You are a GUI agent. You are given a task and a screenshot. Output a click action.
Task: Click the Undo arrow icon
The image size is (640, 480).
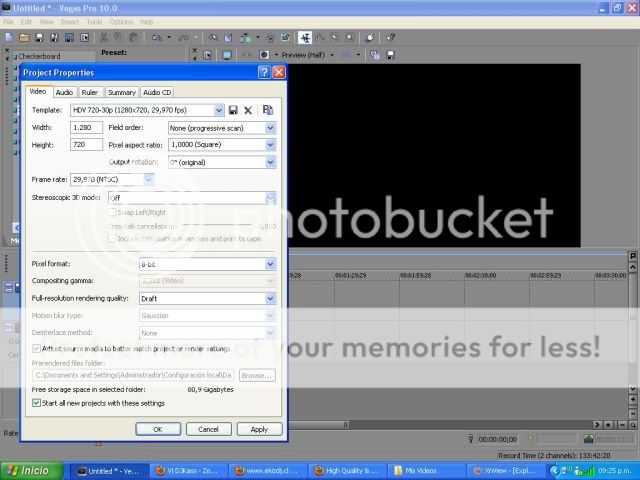click(157, 38)
